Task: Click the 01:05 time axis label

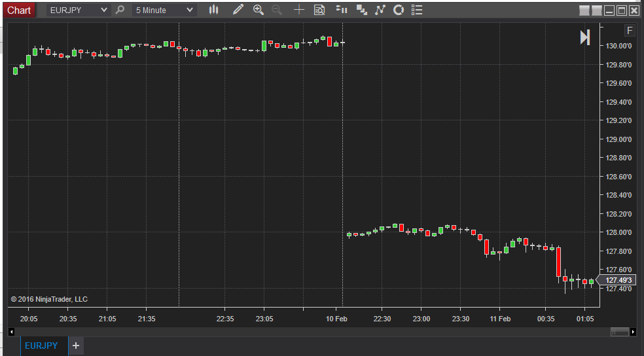Action: pos(585,319)
